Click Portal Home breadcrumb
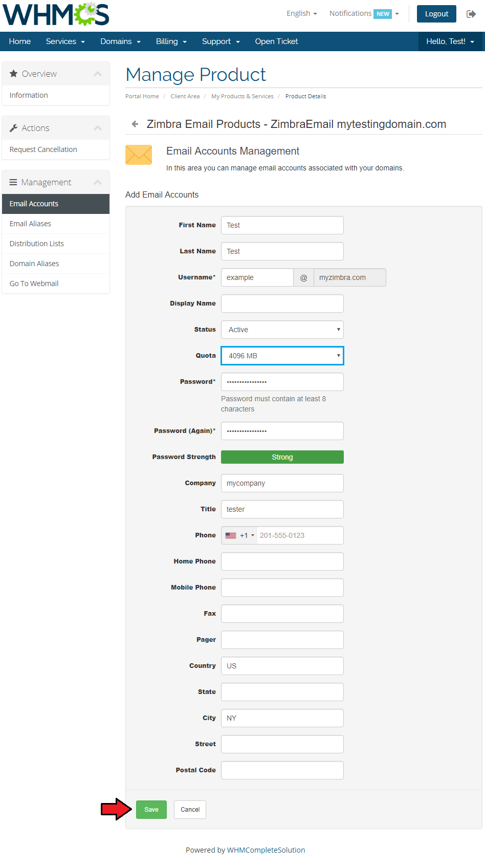 (142, 96)
